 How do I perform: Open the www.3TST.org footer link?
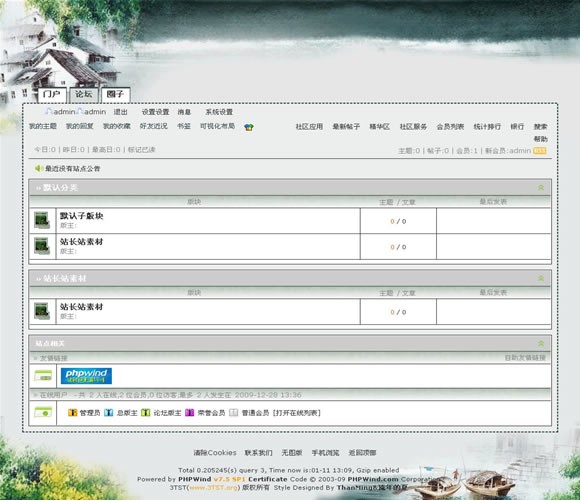213,488
